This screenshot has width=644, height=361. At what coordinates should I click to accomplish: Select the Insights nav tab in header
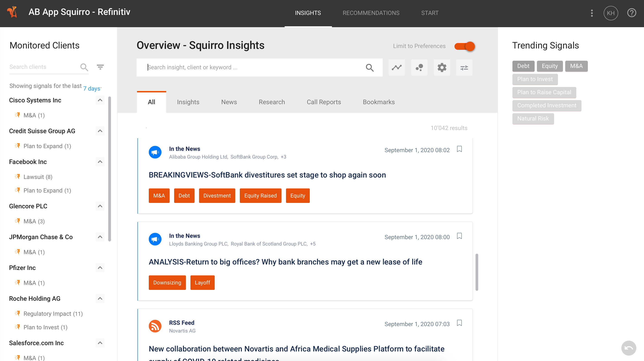[308, 13]
